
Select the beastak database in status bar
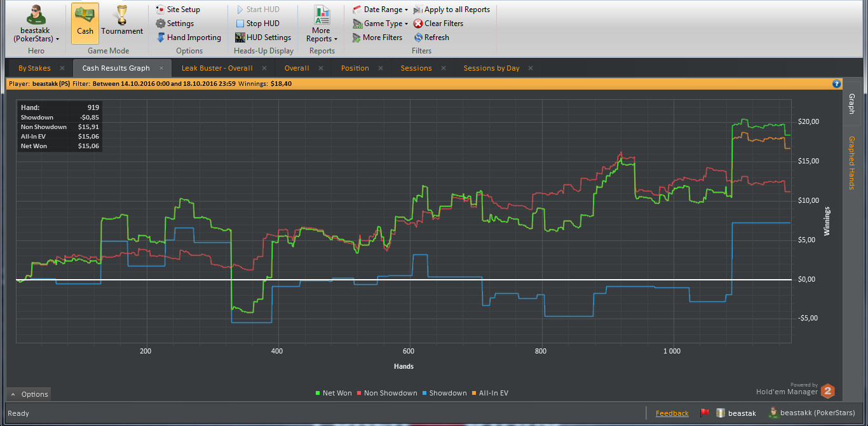737,413
